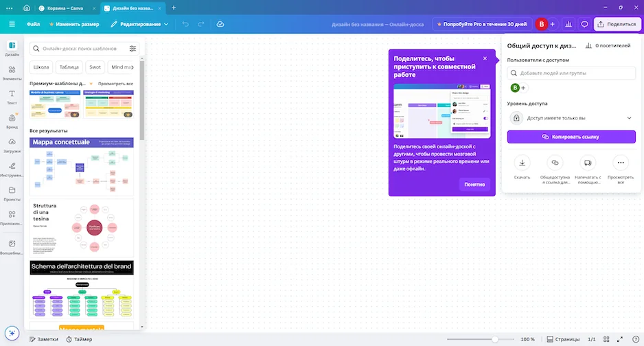Filter templates by Swot chip
644x346 pixels.
[95, 67]
